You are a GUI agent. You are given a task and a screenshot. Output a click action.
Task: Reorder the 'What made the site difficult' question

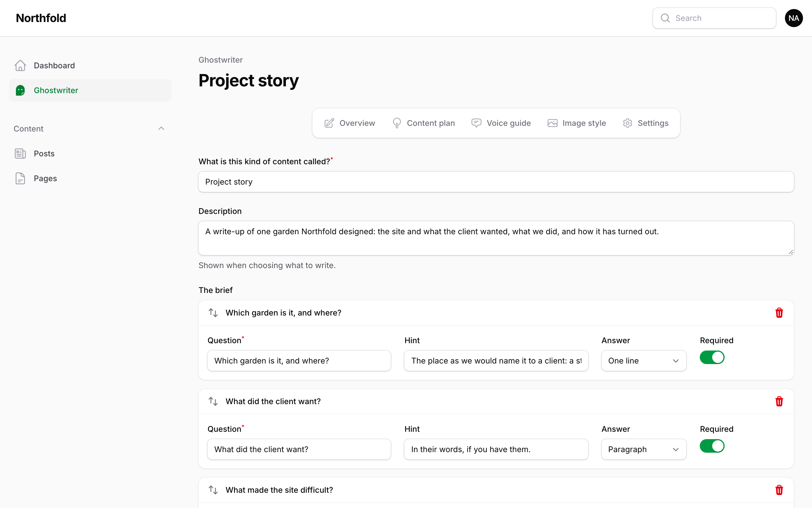(213, 490)
